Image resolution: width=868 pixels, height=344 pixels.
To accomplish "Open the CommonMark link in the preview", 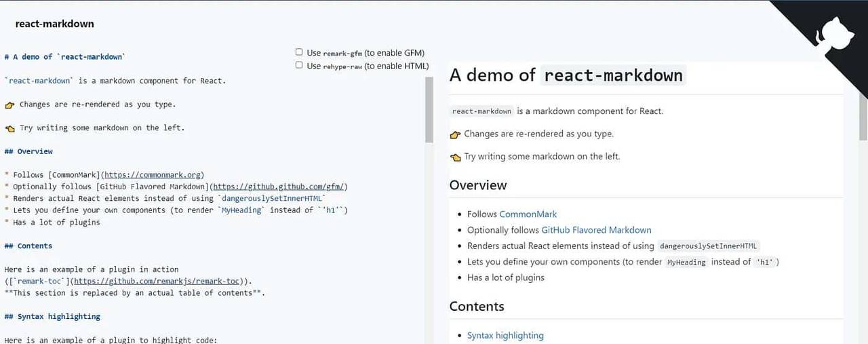I will [528, 214].
